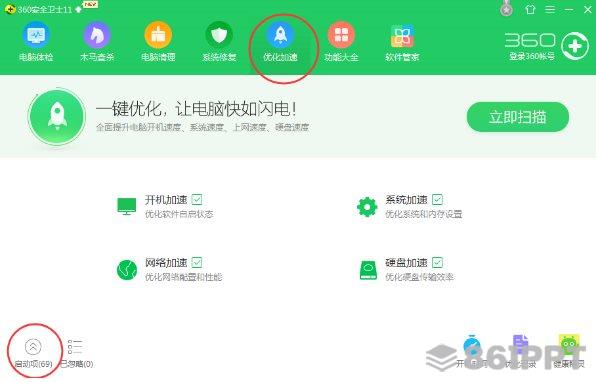Click the 立即扫描 scan now button
The height and width of the screenshot is (382, 596).
(x=518, y=117)
